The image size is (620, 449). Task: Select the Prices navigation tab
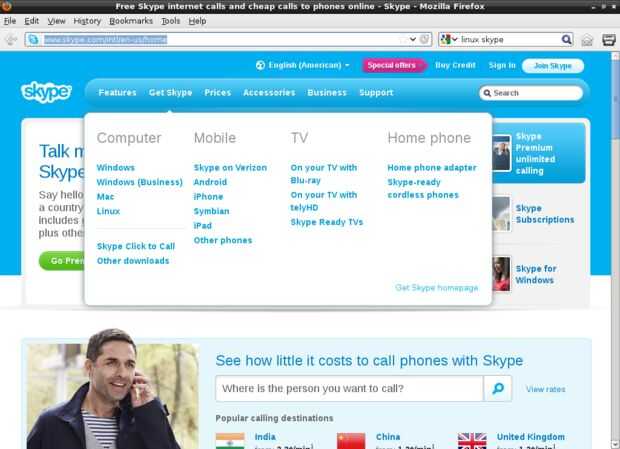point(217,92)
